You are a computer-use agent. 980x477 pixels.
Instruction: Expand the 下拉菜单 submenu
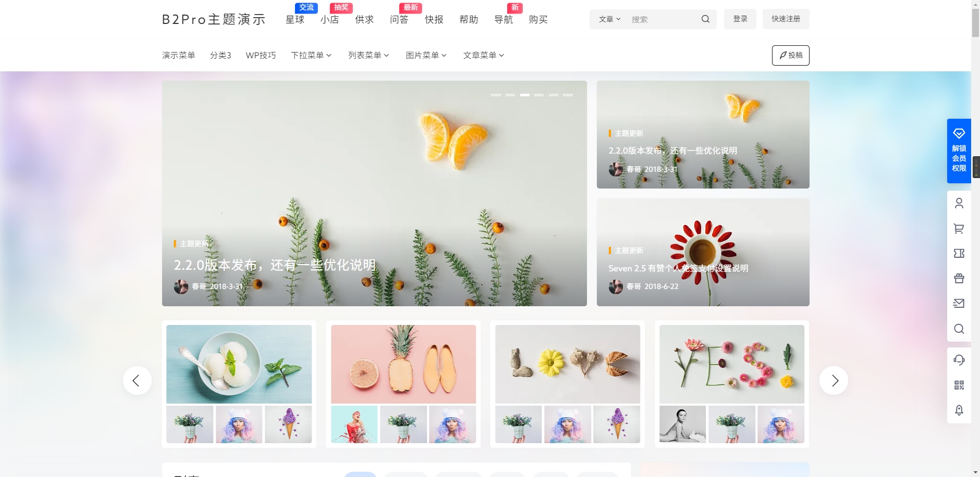pyautogui.click(x=311, y=55)
